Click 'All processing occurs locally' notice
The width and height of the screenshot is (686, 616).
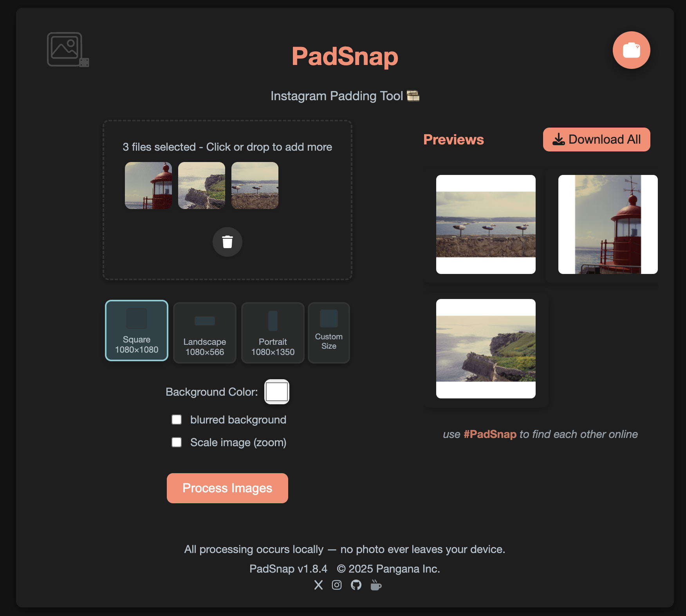coord(345,549)
